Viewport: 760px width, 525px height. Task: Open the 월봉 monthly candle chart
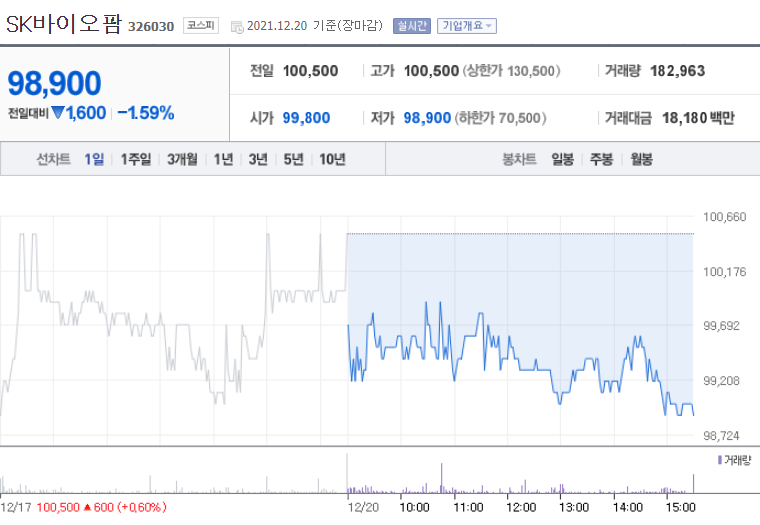click(x=641, y=159)
